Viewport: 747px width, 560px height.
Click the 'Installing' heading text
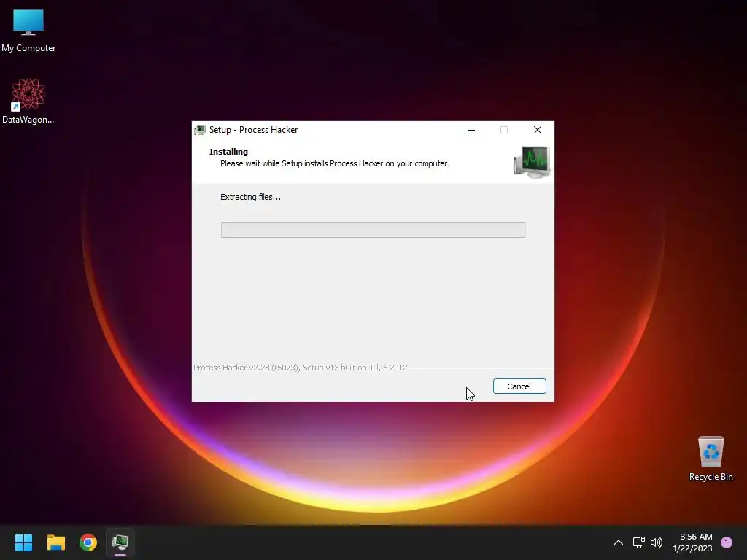tap(228, 152)
